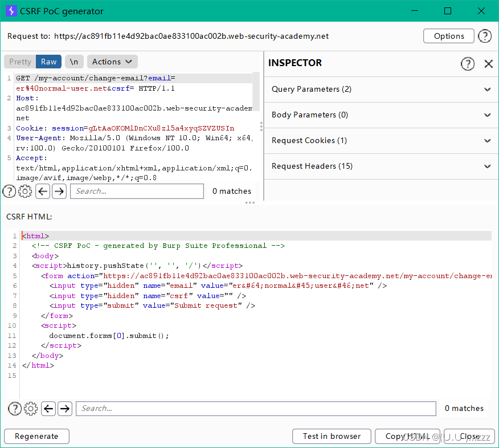Click the document.forms[0].submit() line
The image size is (499, 448).
[x=109, y=336]
